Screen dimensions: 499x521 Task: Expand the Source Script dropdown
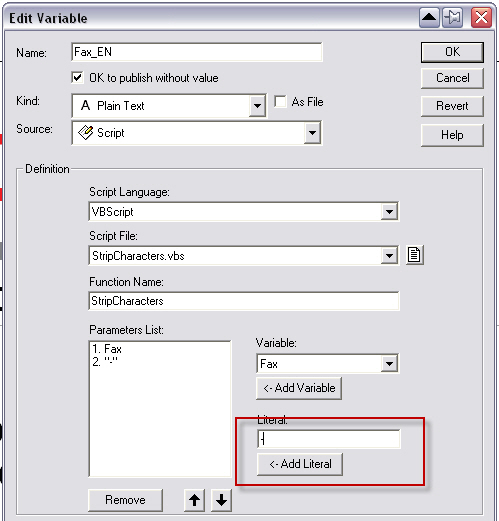[312, 133]
